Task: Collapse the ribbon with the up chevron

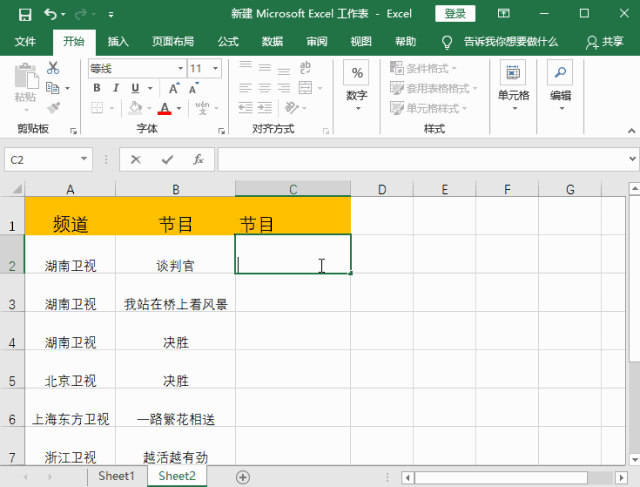Action: [631, 131]
